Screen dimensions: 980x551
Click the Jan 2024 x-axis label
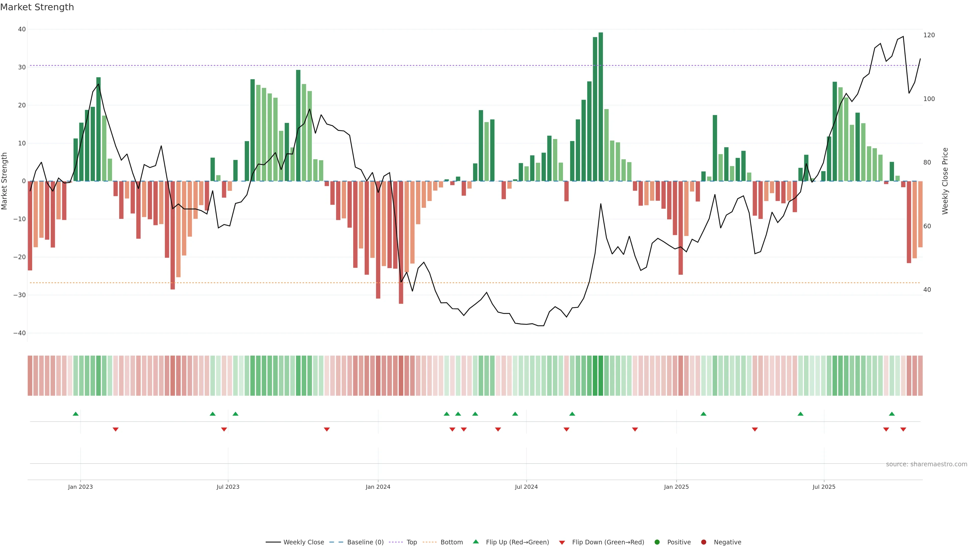[x=378, y=487]
